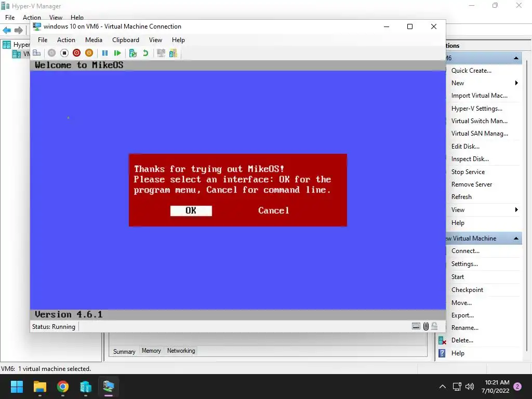Collapse the VM6 actions section

[516, 58]
